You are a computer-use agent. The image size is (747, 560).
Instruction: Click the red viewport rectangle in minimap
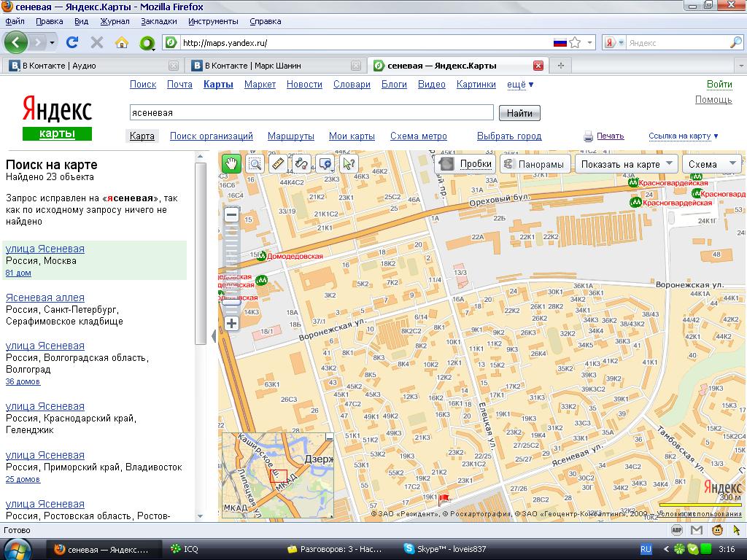point(278,475)
